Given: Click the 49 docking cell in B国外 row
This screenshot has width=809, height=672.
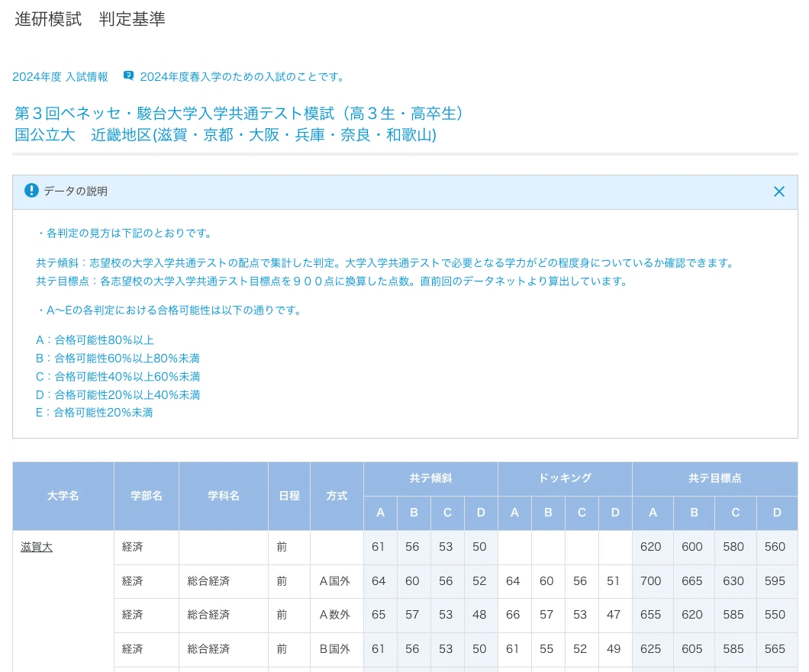Looking at the screenshot, I should coord(614,649).
